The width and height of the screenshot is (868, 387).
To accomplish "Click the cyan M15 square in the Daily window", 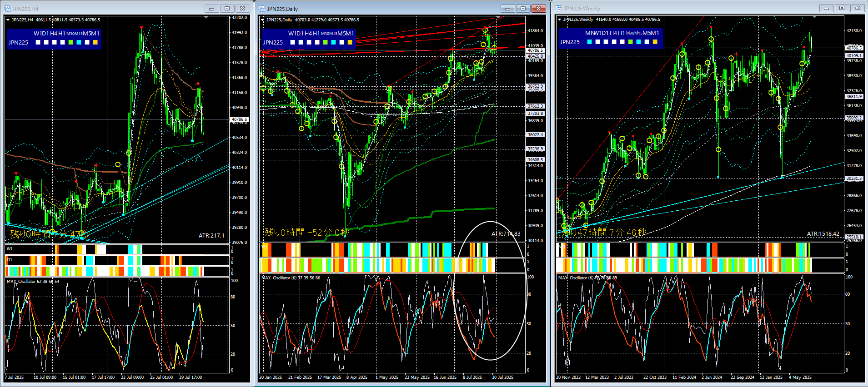I will (x=333, y=42).
